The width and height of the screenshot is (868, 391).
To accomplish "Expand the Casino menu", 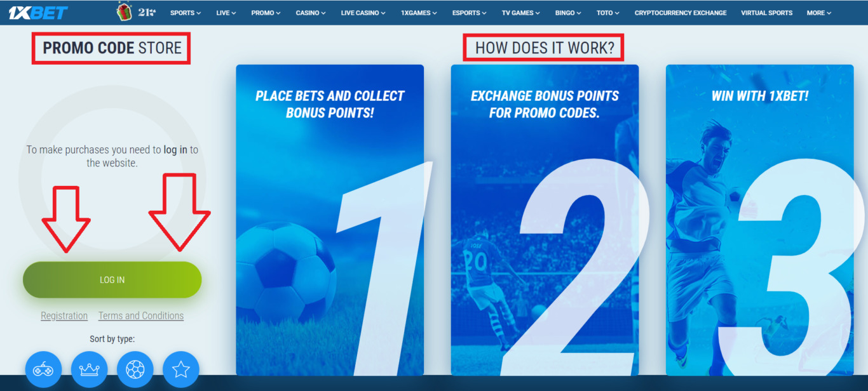I will [x=311, y=13].
